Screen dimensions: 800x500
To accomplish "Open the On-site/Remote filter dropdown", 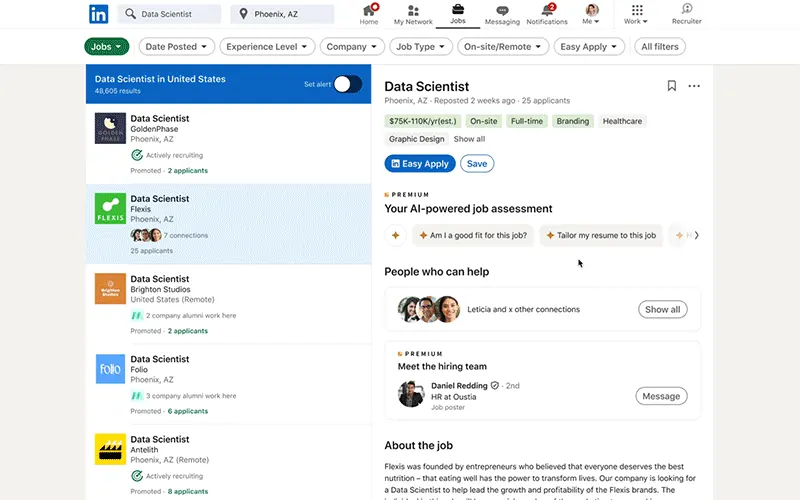I will 503,46.
